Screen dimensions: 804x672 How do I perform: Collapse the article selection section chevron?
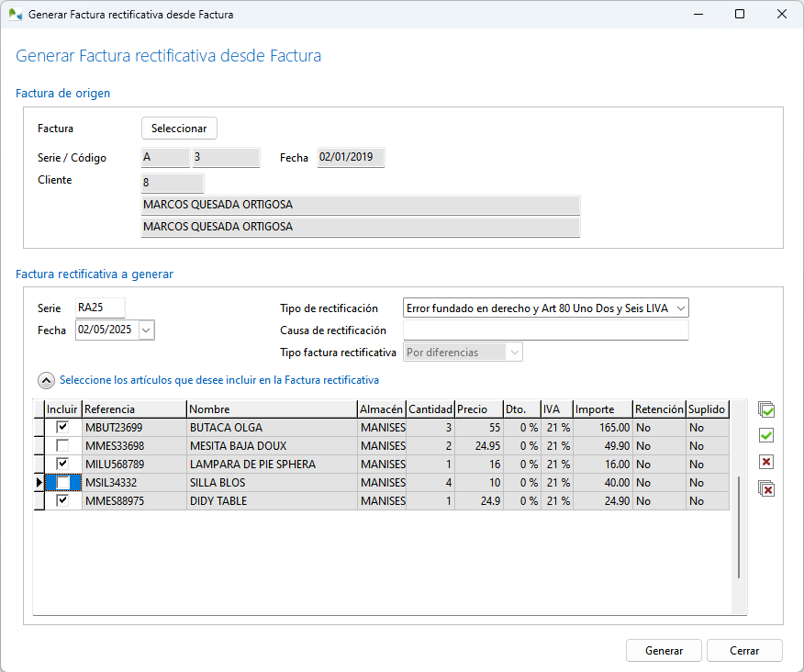pyautogui.click(x=45, y=379)
